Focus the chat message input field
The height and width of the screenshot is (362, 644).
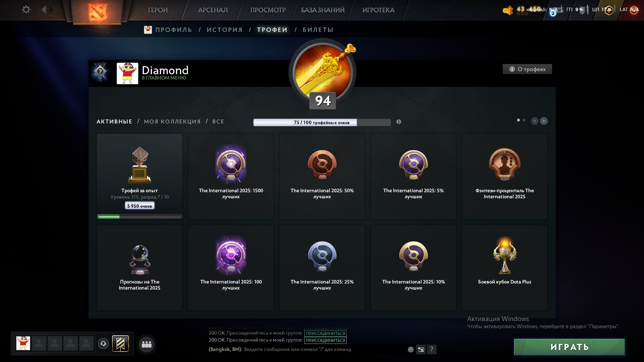(322, 349)
